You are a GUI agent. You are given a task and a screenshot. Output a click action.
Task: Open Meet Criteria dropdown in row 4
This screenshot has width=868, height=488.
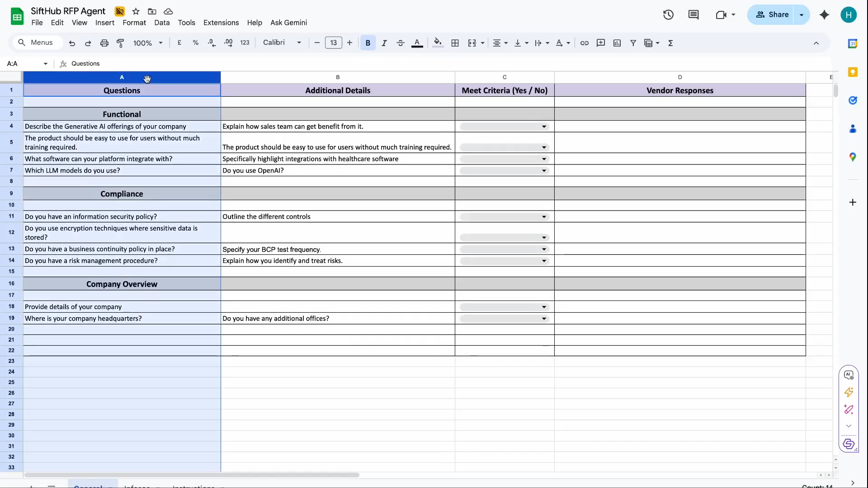pyautogui.click(x=544, y=127)
